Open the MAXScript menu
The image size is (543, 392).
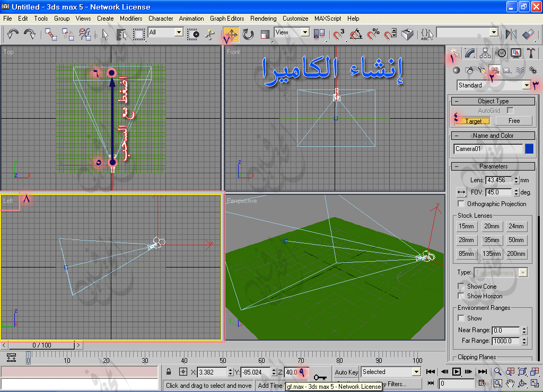(x=328, y=19)
